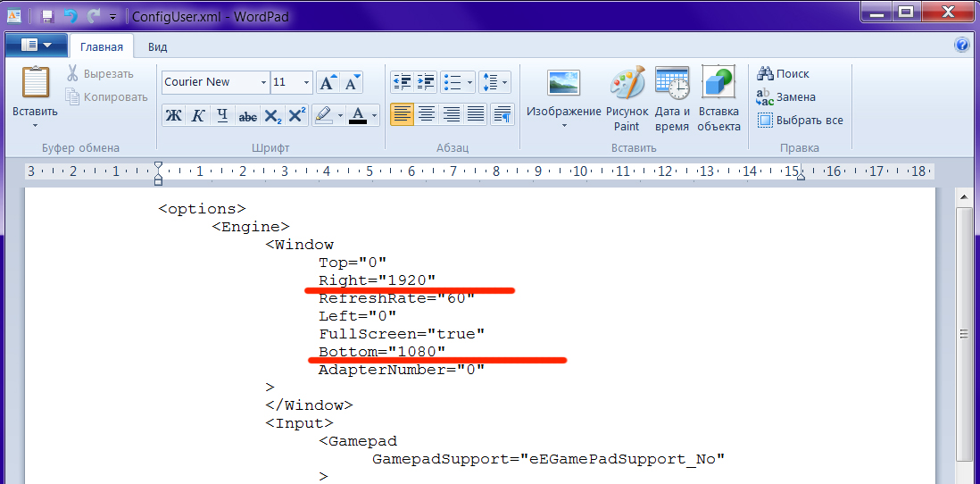The image size is (980, 484).
Task: Open the paragraph settings dialog icon
Action: [502, 115]
